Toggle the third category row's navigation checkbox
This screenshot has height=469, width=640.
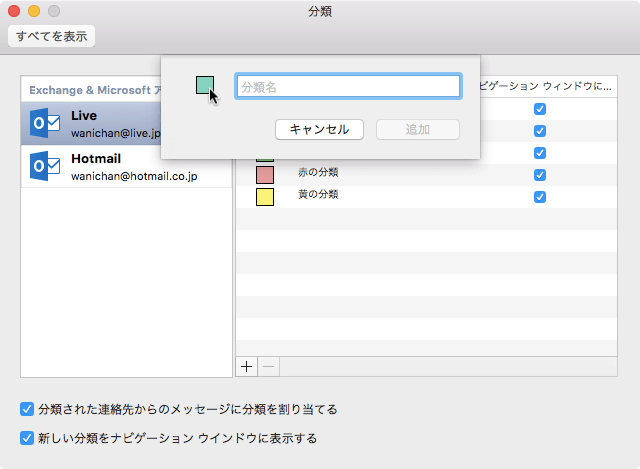(x=540, y=153)
